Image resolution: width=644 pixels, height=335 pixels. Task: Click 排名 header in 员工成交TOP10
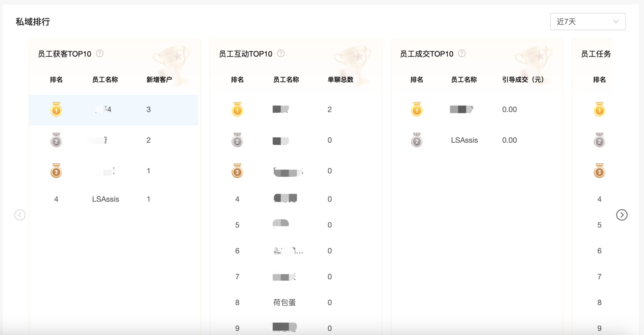[417, 80]
